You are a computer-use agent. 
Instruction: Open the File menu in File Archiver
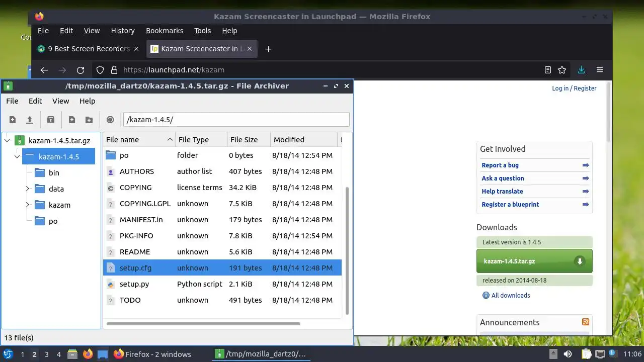12,101
